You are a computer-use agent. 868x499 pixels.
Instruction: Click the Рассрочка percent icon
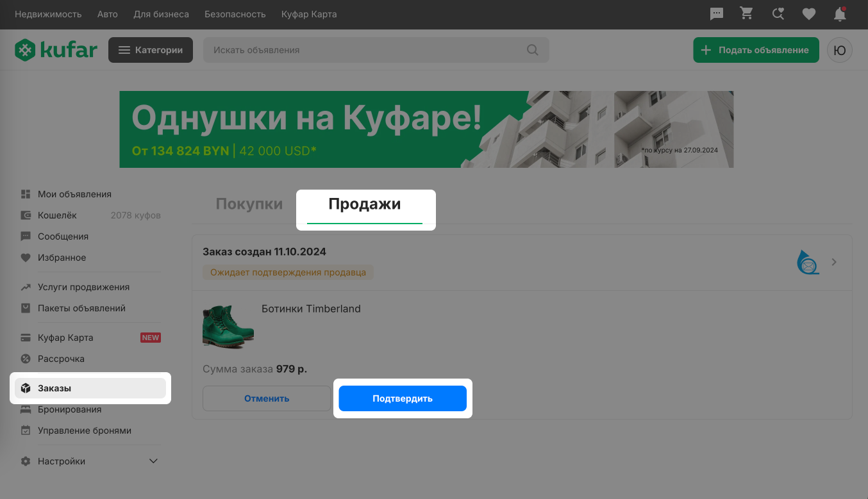tap(26, 359)
